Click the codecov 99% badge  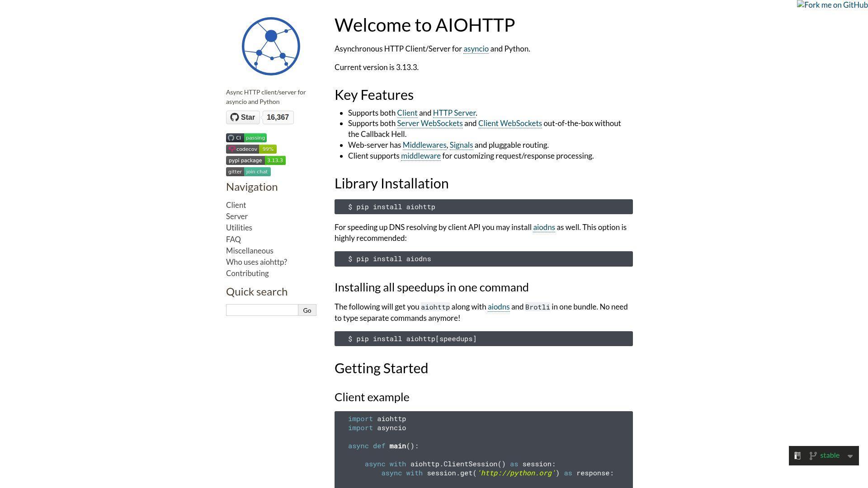[x=251, y=149]
